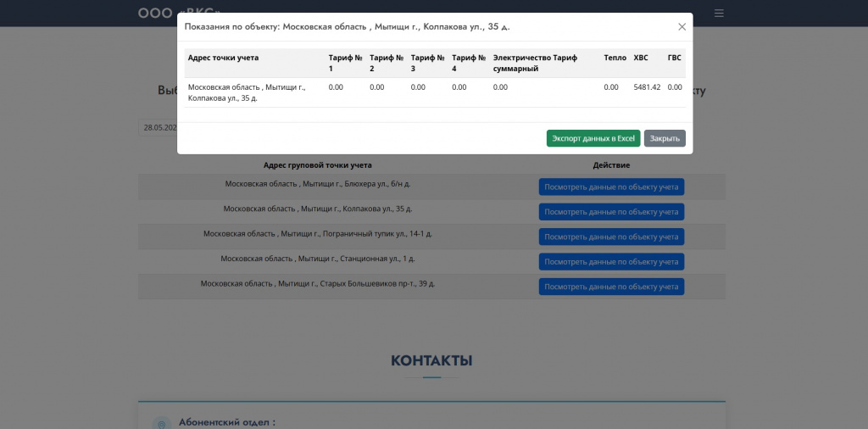Click the location pin icon near Абонентский отдел
868x429 pixels.
tap(162, 424)
